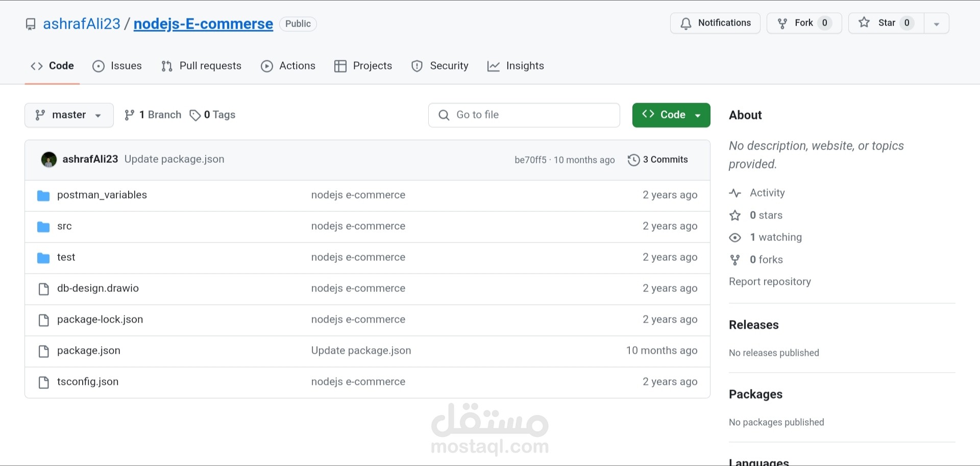The width and height of the screenshot is (980, 466).
Task: Click the ashrafAli23 avatar in commit row
Action: point(49,160)
